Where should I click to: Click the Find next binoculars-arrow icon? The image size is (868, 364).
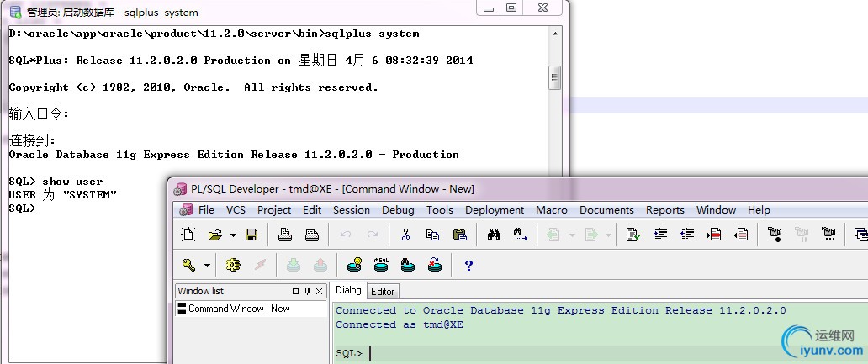click(x=521, y=235)
